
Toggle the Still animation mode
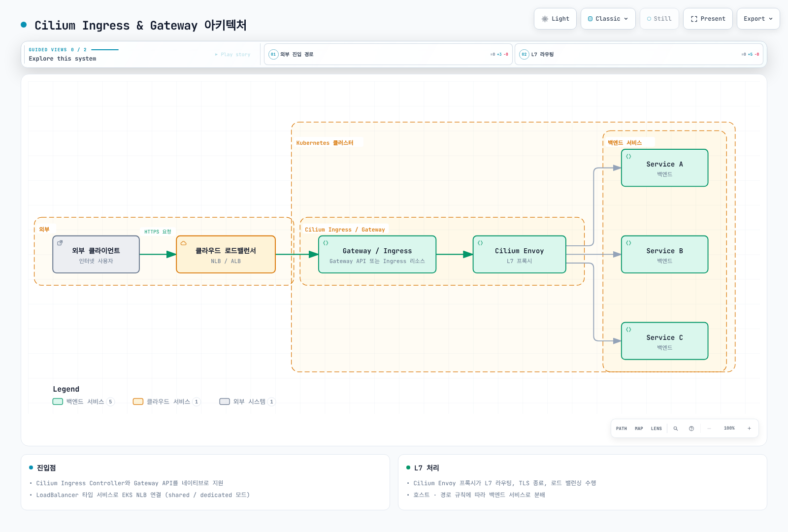pos(659,19)
